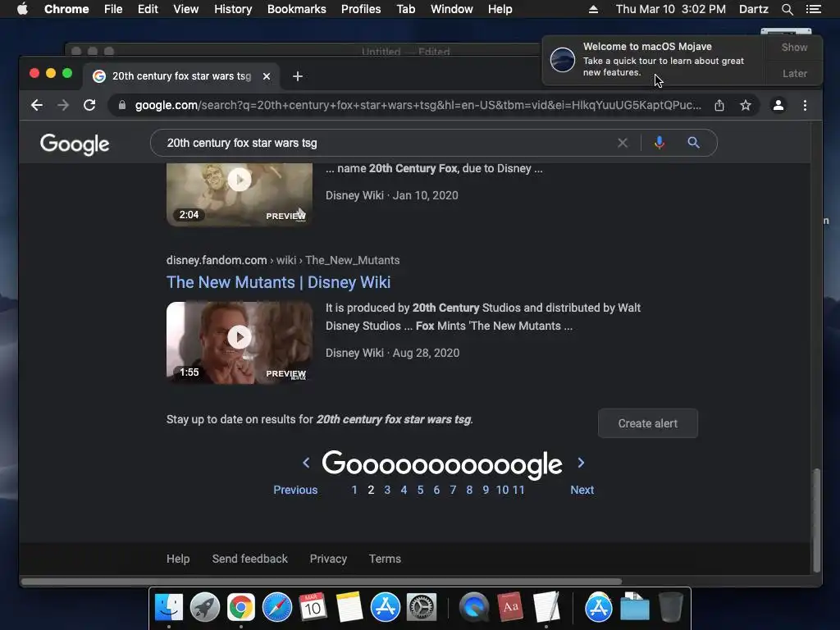Open Trash in the Dock
This screenshot has height=630, width=840.
point(670,608)
